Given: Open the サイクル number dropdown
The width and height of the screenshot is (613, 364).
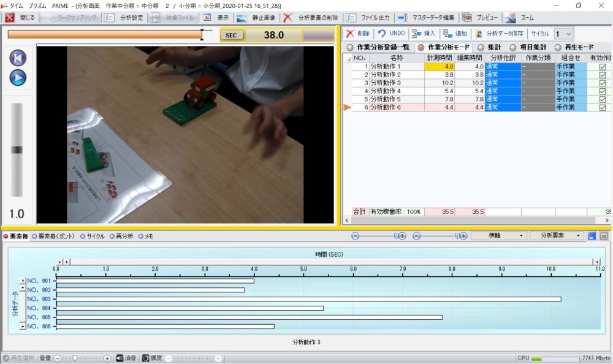Looking at the screenshot, I should [x=563, y=34].
